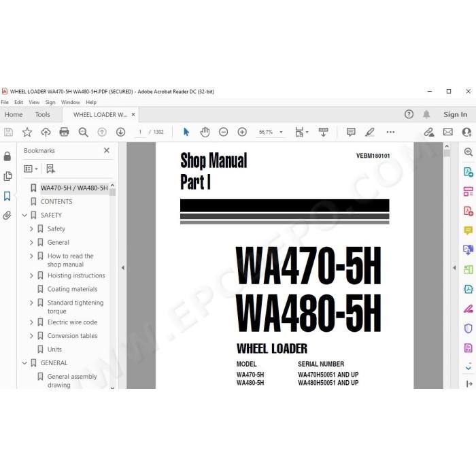Send file by email envelope icon
The image size is (476, 476).
tap(447, 132)
